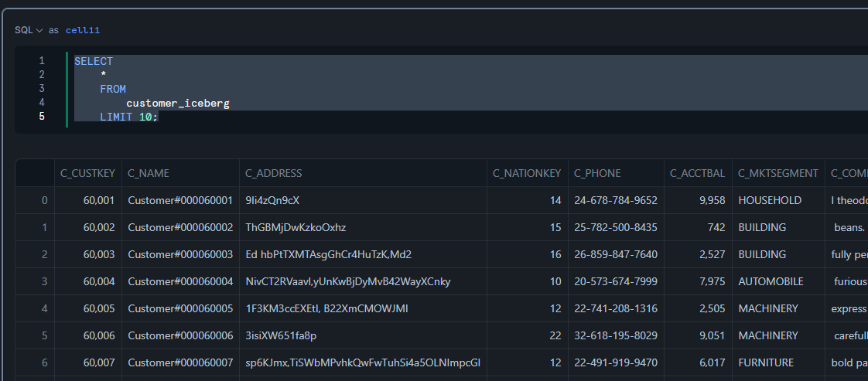Select line number 1 in editor gutter
This screenshot has width=868, height=381.
pos(42,61)
